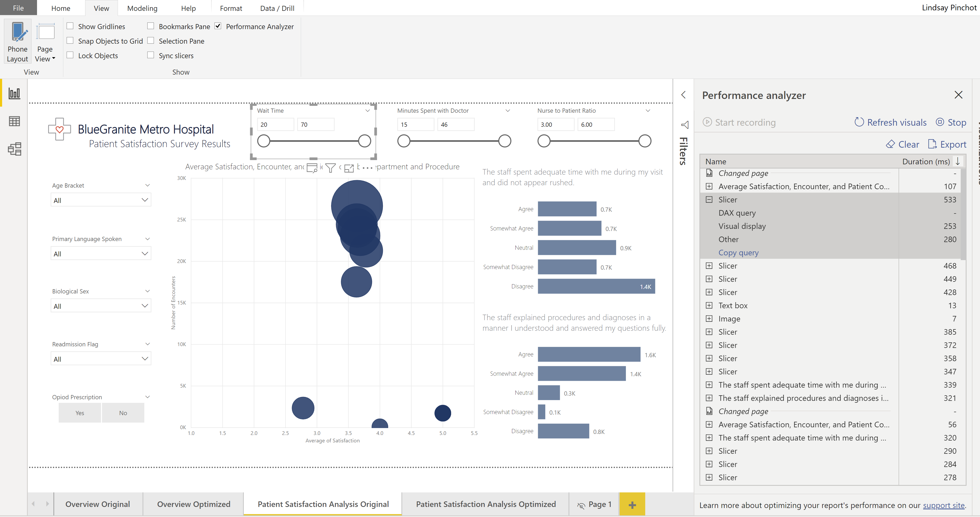Expand the Text box performance entry

point(709,305)
